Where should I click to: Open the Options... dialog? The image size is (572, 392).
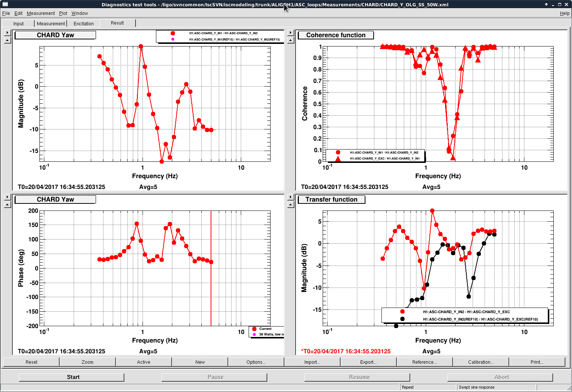tap(256, 362)
